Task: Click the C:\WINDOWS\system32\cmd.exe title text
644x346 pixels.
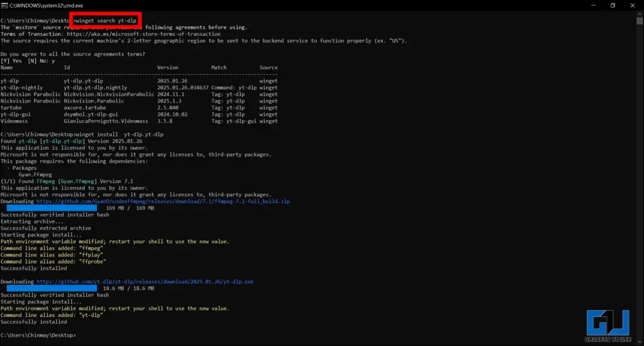Action: [x=46, y=5]
